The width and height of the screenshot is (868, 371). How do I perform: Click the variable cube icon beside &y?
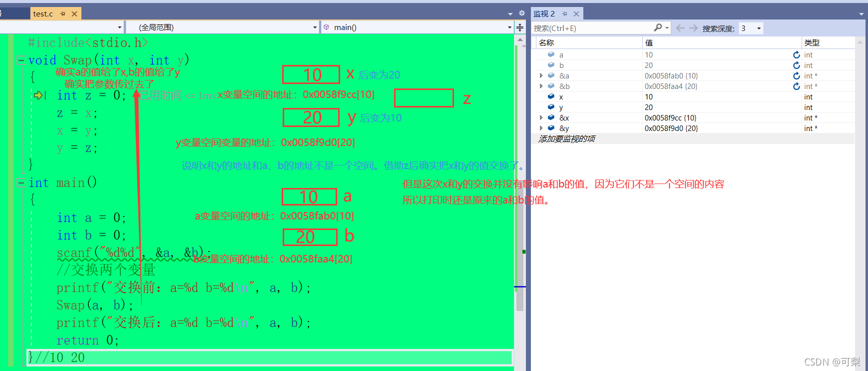[551, 128]
